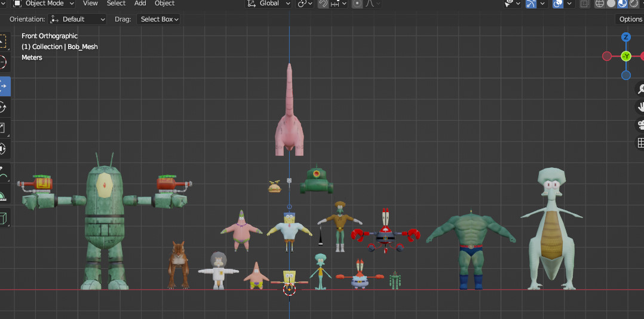The width and height of the screenshot is (644, 319).
Task: Switch to Wireframe shading
Action: coord(600,4)
